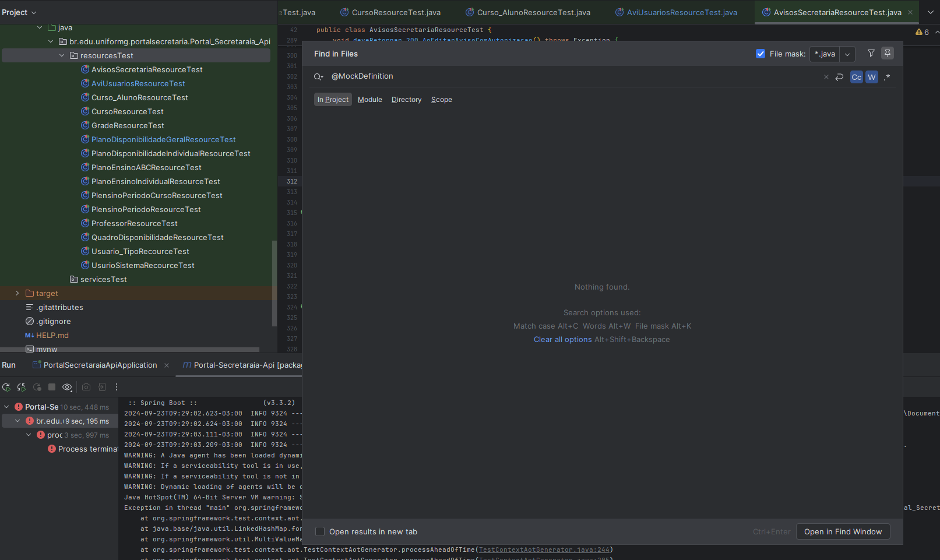Click the Clear all options link
Viewport: 940px width, 560px height.
pos(562,339)
